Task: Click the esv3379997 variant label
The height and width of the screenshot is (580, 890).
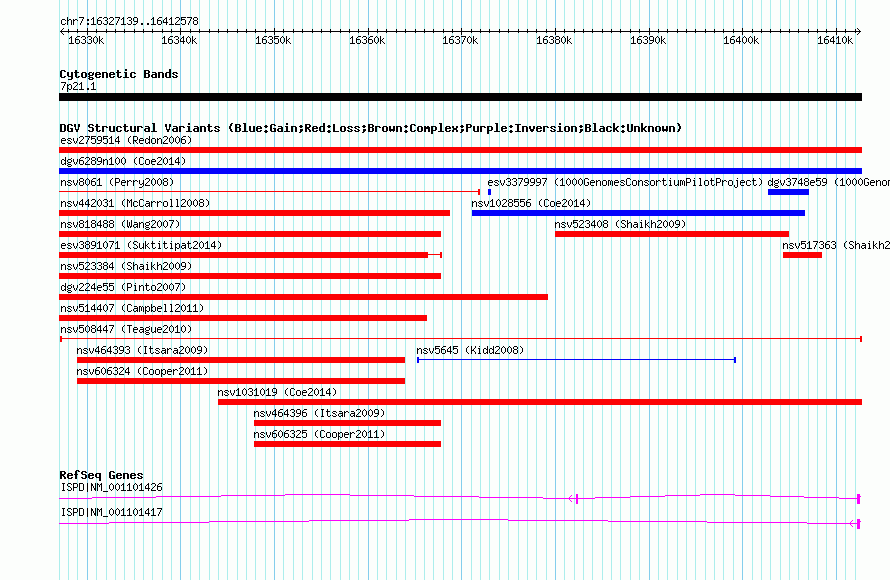Action: (625, 182)
